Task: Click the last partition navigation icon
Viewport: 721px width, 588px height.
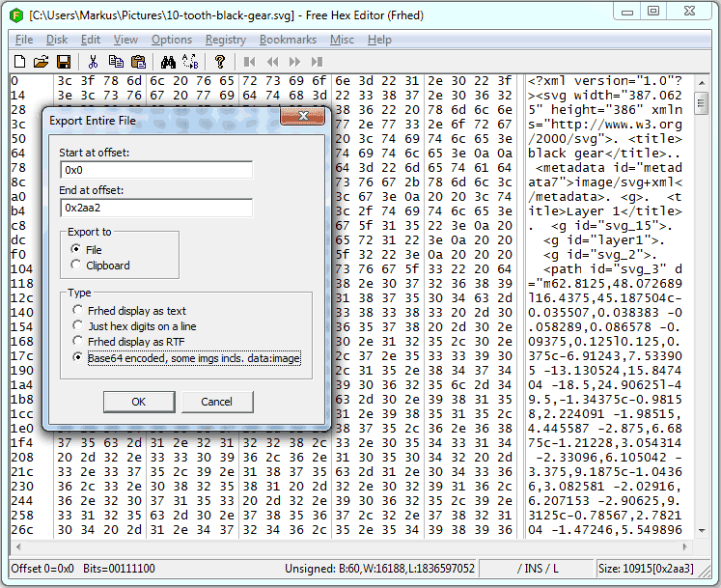Action: pos(317,62)
